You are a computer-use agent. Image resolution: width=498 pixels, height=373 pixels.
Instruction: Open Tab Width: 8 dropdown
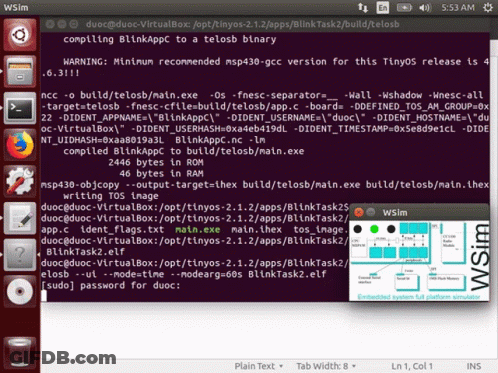[326, 366]
